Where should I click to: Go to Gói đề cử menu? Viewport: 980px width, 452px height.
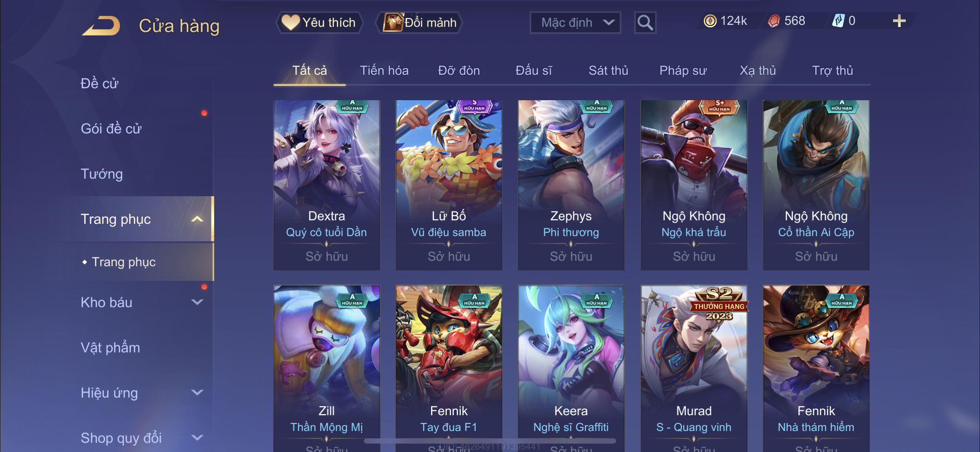tap(111, 129)
